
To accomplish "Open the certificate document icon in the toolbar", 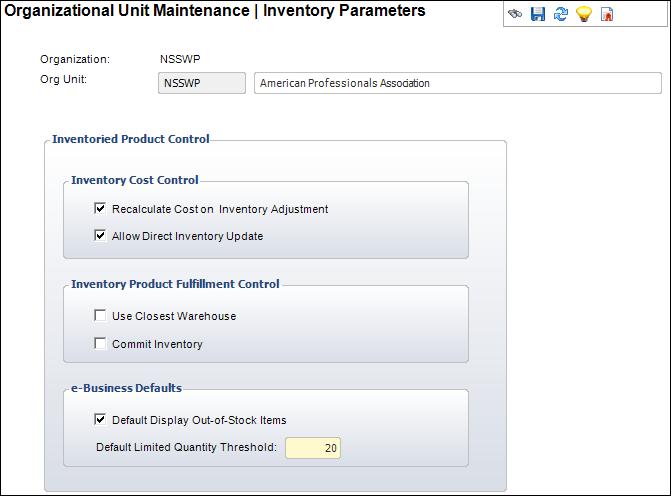I will pyautogui.click(x=607, y=14).
